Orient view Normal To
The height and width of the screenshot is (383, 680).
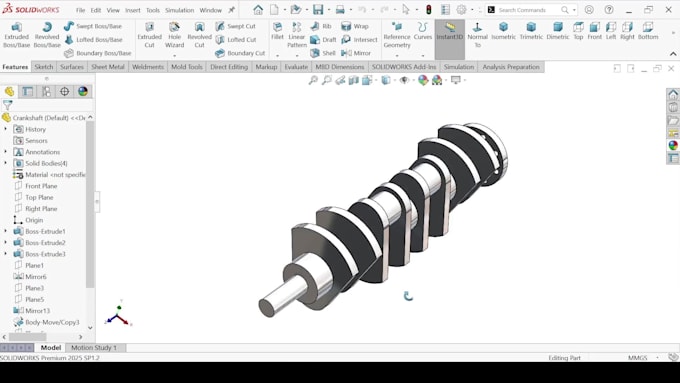tap(477, 35)
